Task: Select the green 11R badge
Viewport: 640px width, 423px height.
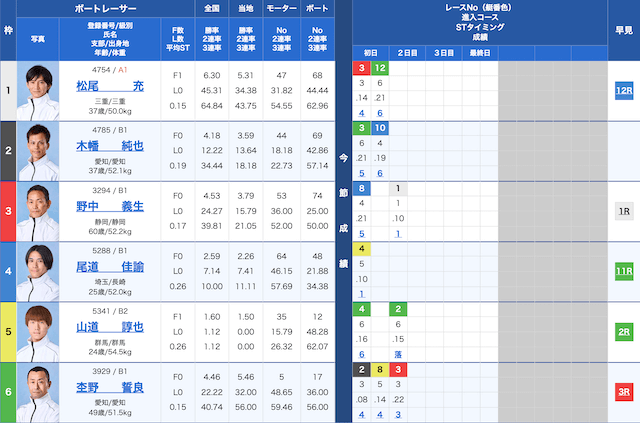Action: (624, 271)
